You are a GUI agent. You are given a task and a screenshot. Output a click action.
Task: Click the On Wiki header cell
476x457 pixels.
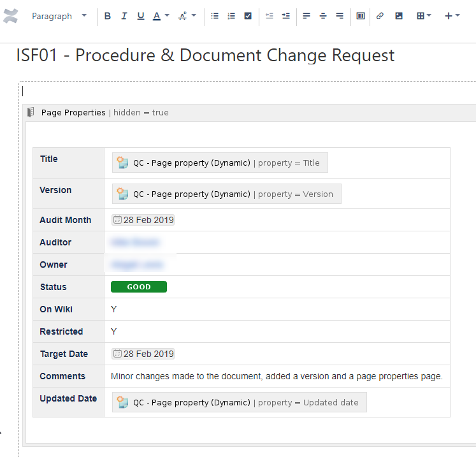tap(69, 309)
